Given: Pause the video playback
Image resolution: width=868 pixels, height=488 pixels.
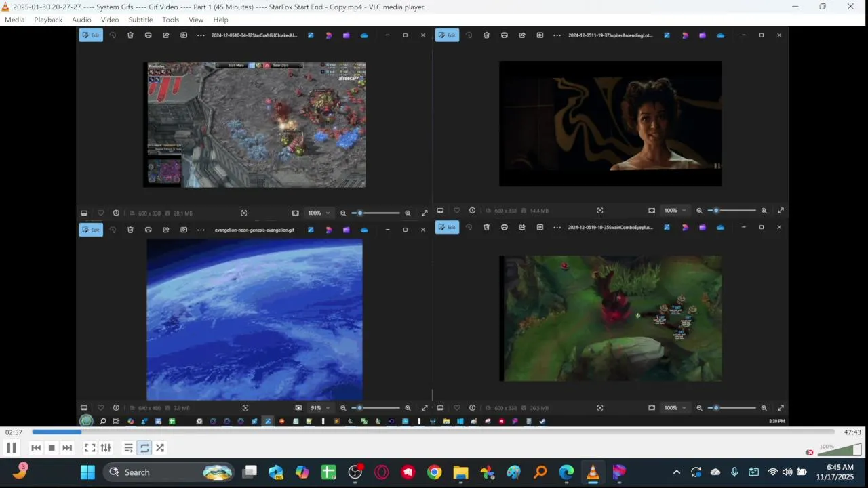Looking at the screenshot, I should (x=12, y=447).
